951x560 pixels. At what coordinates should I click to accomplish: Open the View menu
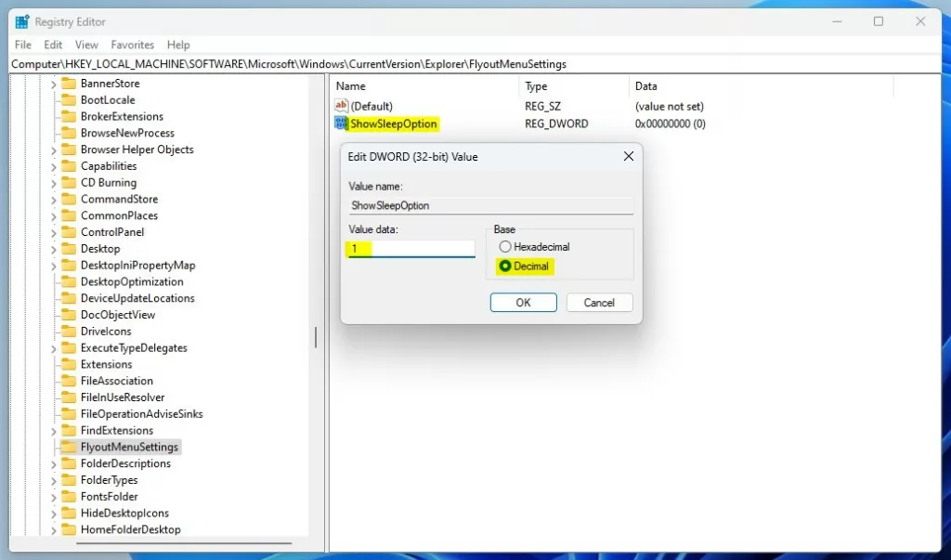pos(86,45)
